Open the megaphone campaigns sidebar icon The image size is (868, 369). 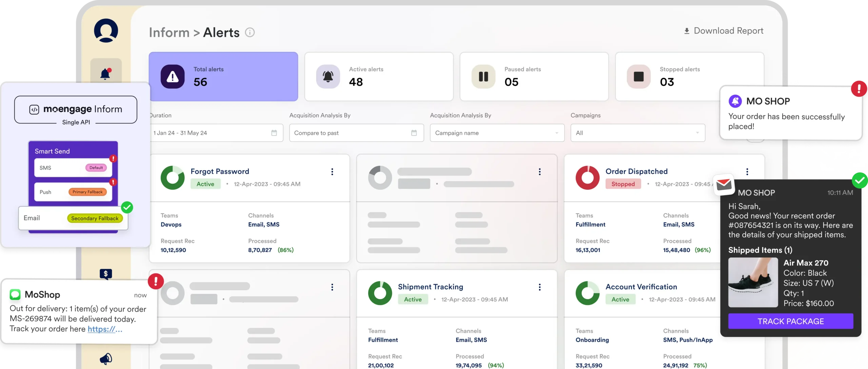point(106,358)
